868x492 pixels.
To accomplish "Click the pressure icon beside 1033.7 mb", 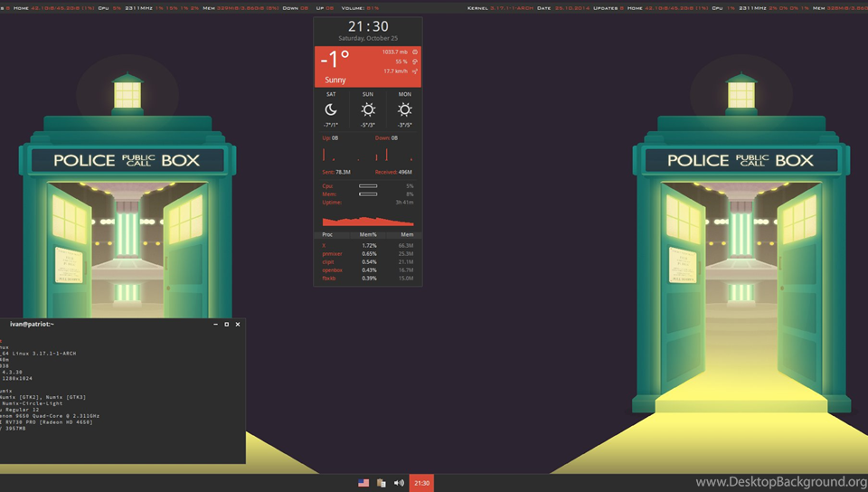I will pyautogui.click(x=415, y=52).
